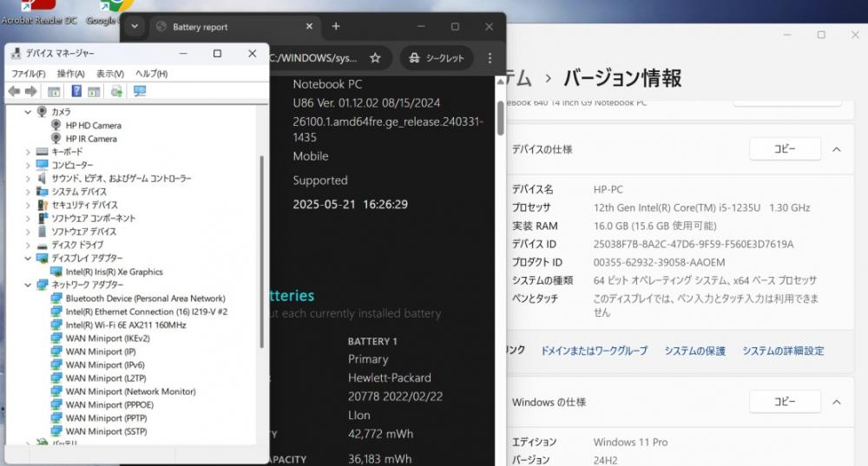
Task: Open the ファイル(F) menu
Action: click(x=29, y=74)
